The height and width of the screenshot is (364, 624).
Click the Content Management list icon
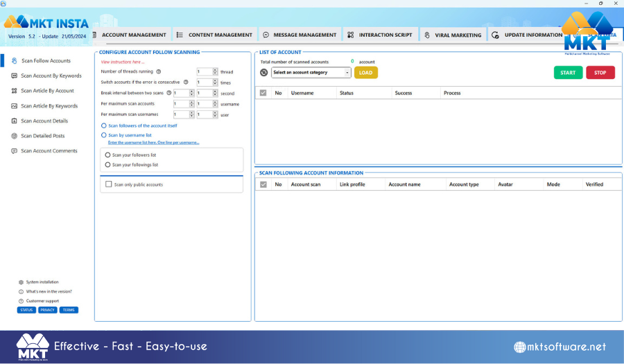[x=180, y=35]
